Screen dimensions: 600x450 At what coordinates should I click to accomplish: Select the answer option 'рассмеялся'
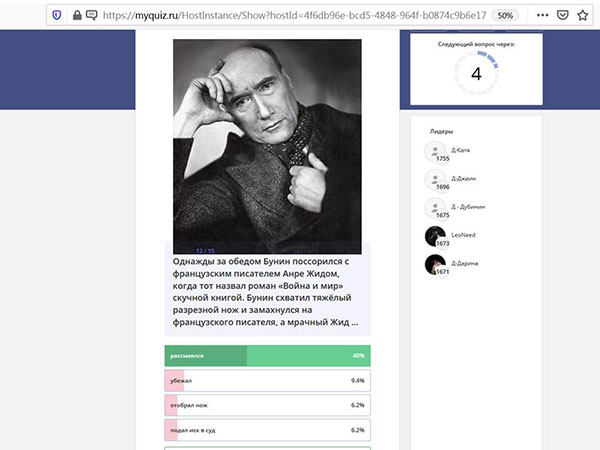[267, 356]
